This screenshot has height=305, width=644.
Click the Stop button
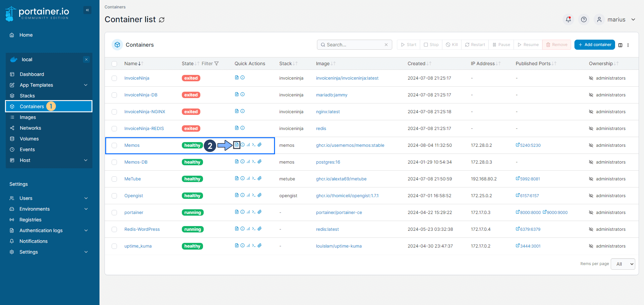431,45
